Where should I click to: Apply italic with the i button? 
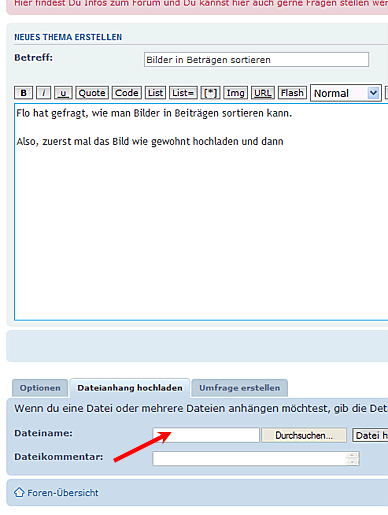coord(43,93)
